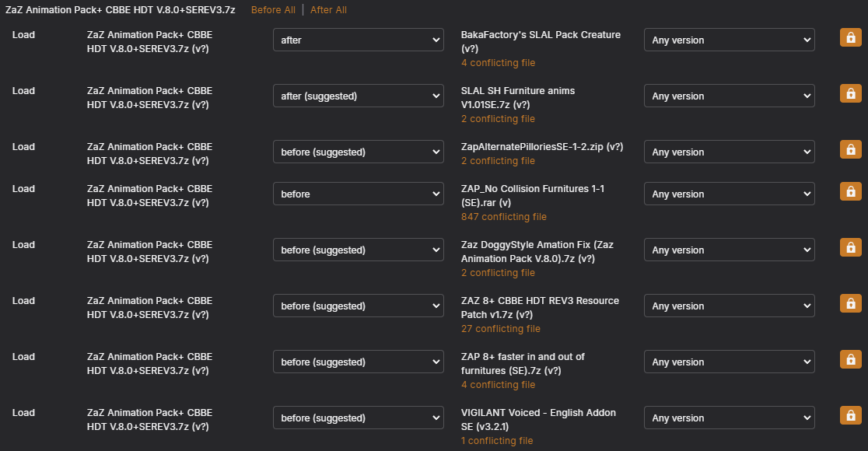The image size is (868, 451).
Task: Open version dropdown for ZAZ 8+ CBBE HDT REV3 Resource Patch
Action: click(x=729, y=306)
